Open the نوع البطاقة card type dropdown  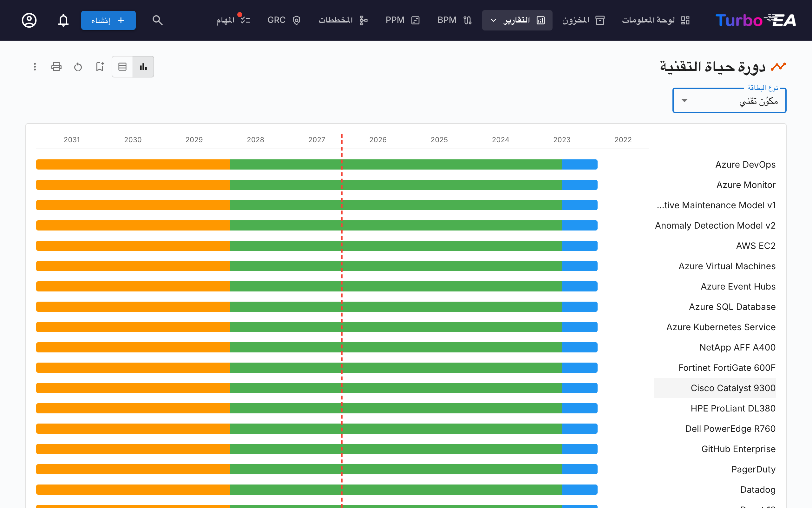(x=730, y=100)
